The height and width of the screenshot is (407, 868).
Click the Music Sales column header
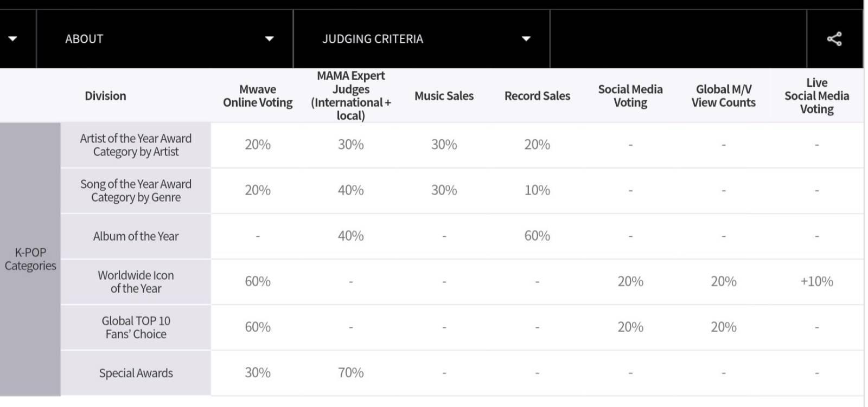[x=444, y=96]
